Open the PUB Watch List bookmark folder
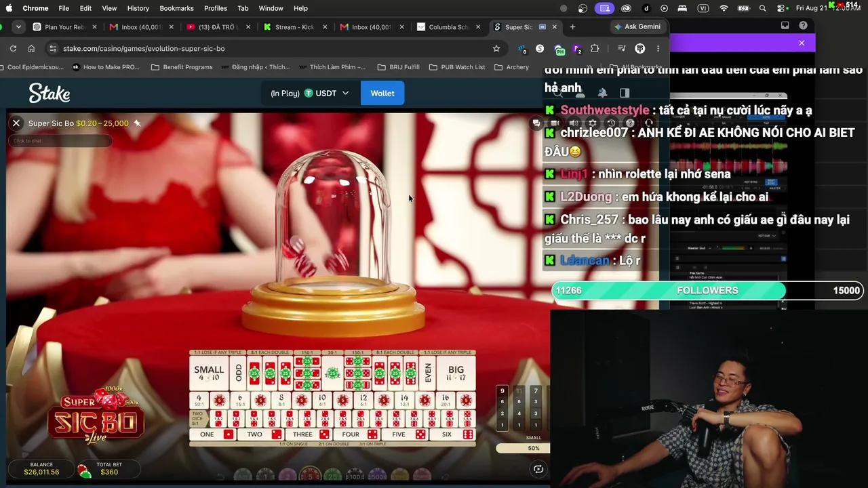 point(456,67)
